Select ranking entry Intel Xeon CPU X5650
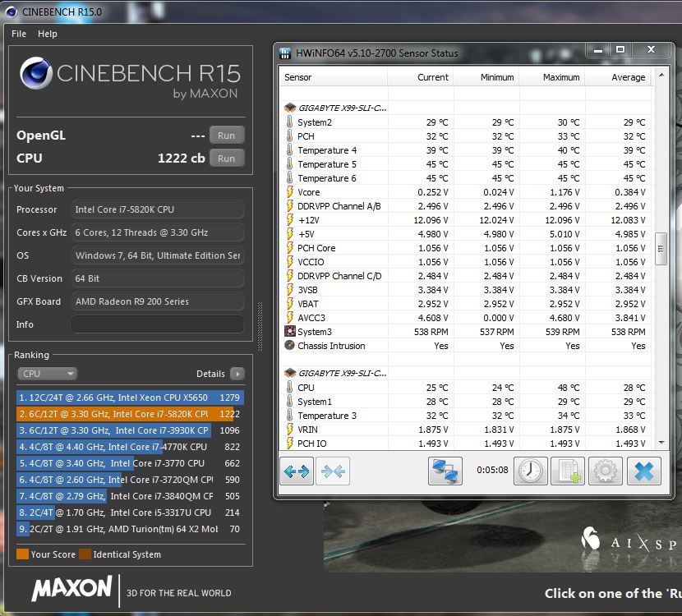This screenshot has height=616, width=682. click(x=130, y=398)
